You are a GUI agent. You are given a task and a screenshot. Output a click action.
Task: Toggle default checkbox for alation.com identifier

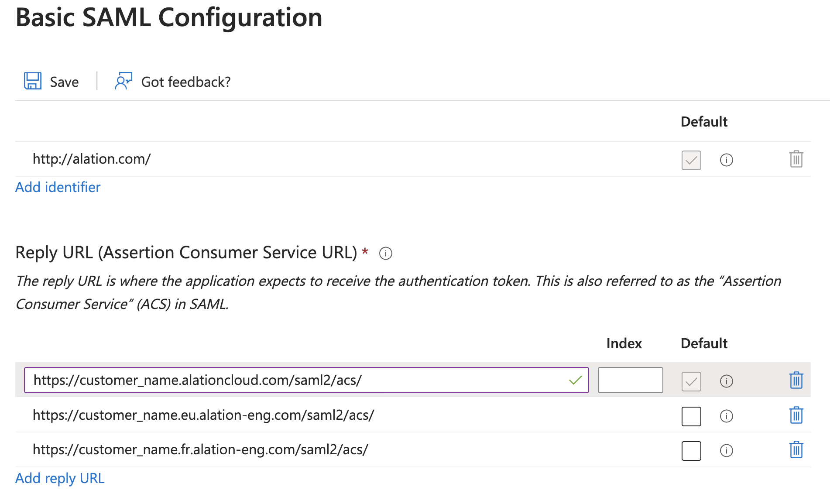point(691,160)
